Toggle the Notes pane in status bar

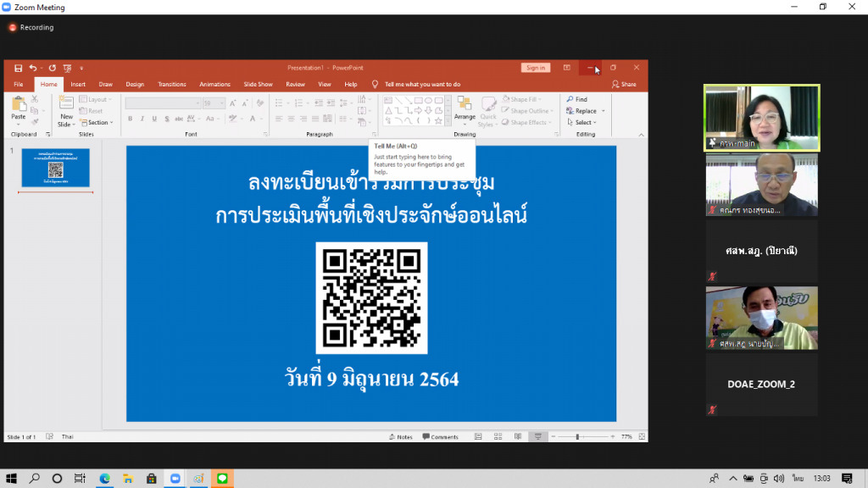[401, 436]
